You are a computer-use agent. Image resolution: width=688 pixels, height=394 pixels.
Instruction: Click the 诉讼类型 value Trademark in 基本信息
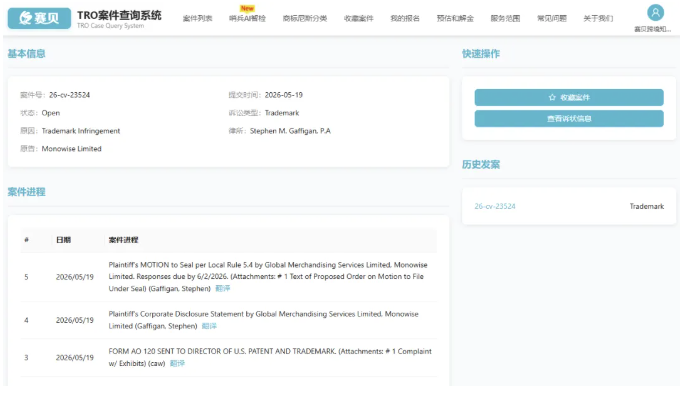coord(282,113)
